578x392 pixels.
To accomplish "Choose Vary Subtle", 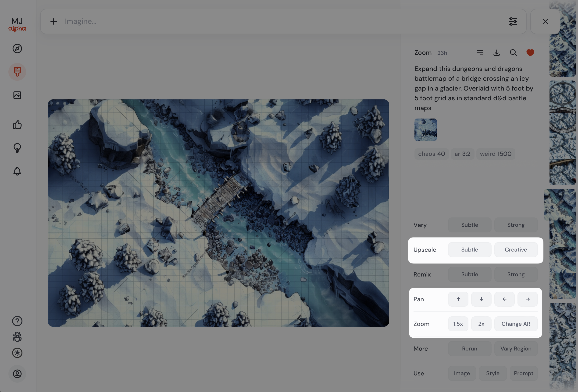I will [470, 225].
